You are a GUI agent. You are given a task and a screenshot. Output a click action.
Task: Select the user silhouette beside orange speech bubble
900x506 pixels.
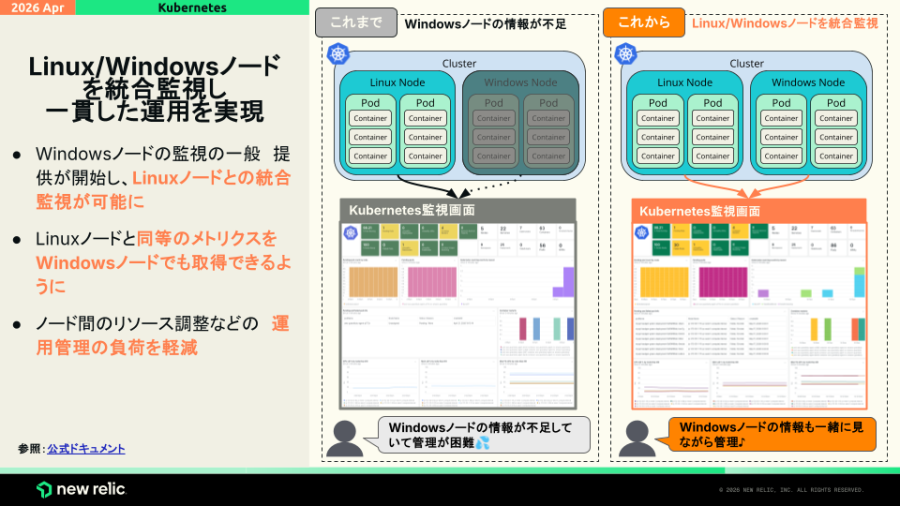tap(637, 439)
